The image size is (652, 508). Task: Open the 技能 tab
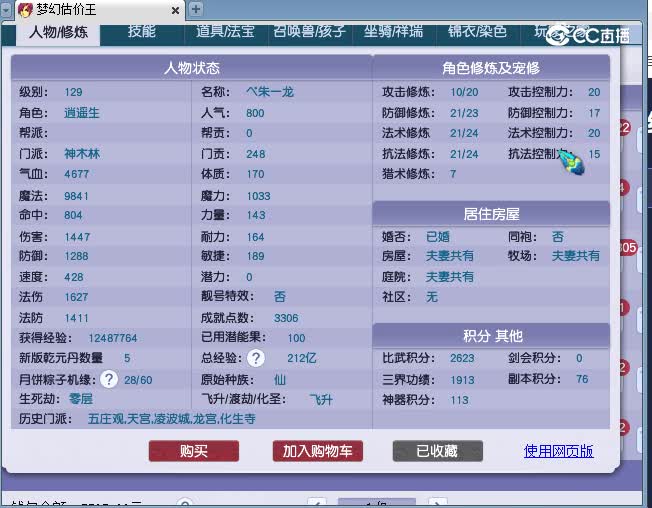(141, 31)
